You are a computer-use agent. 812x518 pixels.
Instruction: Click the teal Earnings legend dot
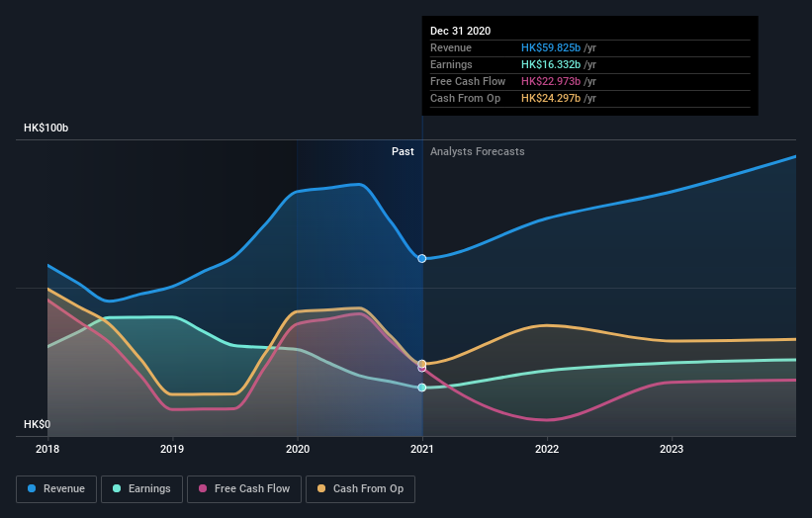[117, 488]
